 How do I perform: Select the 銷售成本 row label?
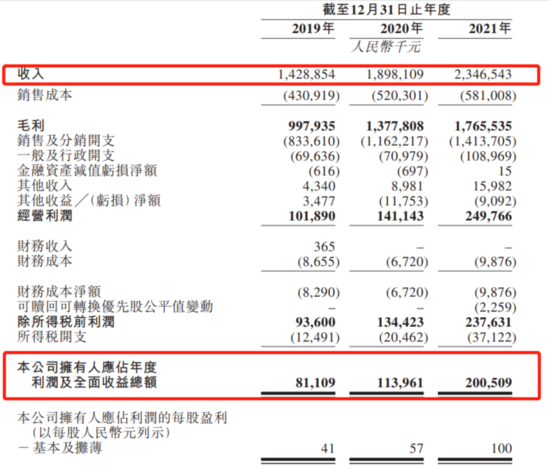point(45,95)
